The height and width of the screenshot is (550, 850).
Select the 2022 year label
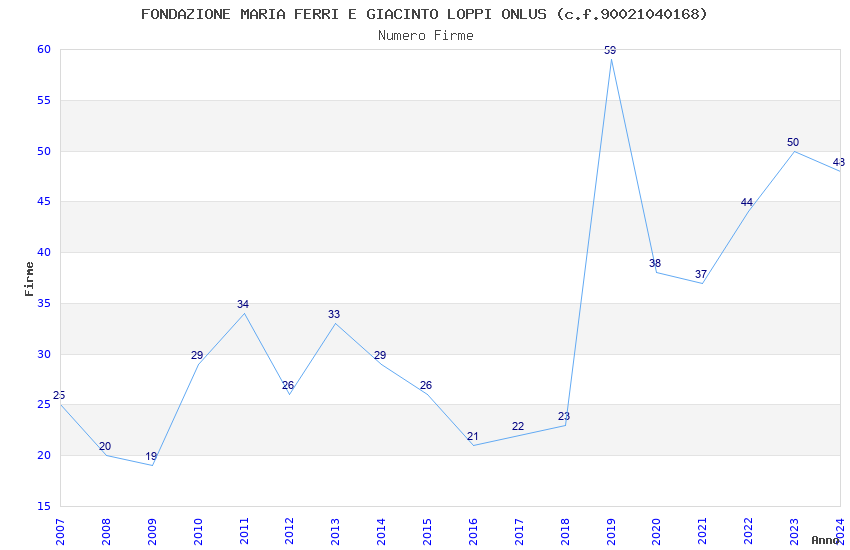(x=749, y=532)
